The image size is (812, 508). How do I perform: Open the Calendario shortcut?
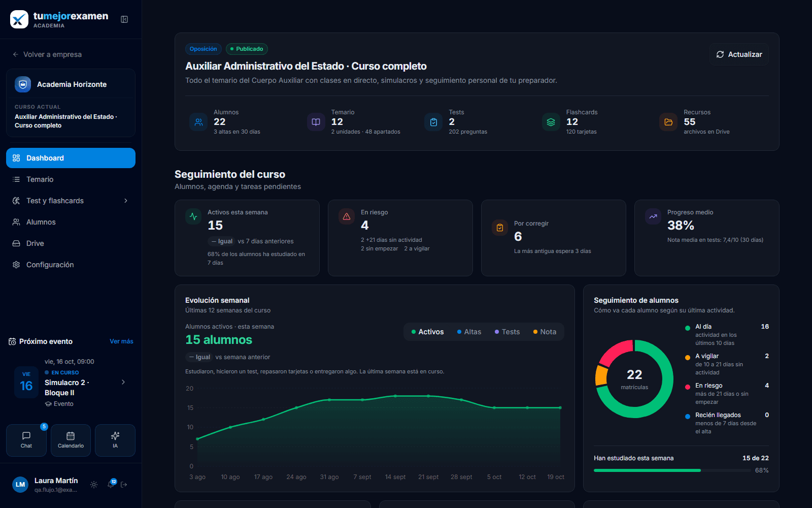click(x=71, y=440)
